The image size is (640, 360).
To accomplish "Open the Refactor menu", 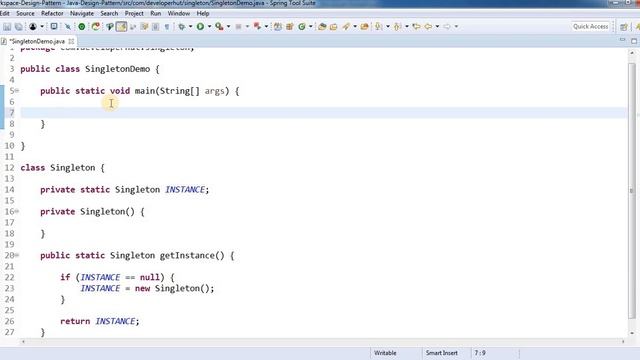I will [52, 13].
